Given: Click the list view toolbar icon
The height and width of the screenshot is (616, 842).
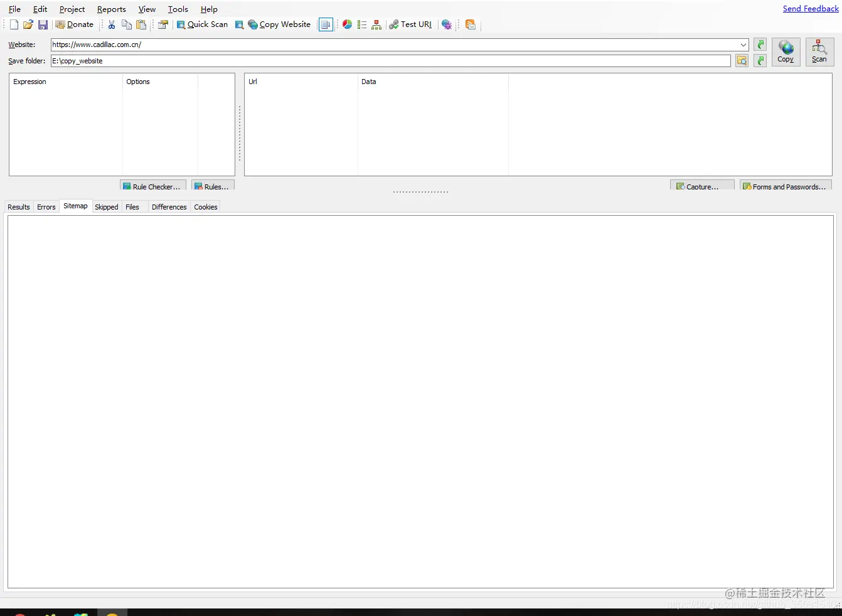Looking at the screenshot, I should (362, 24).
